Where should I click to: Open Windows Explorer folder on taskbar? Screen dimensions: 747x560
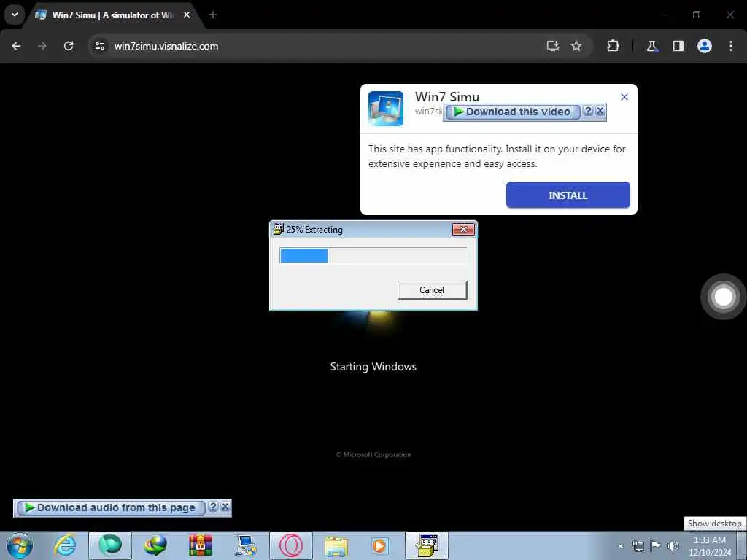pos(336,545)
